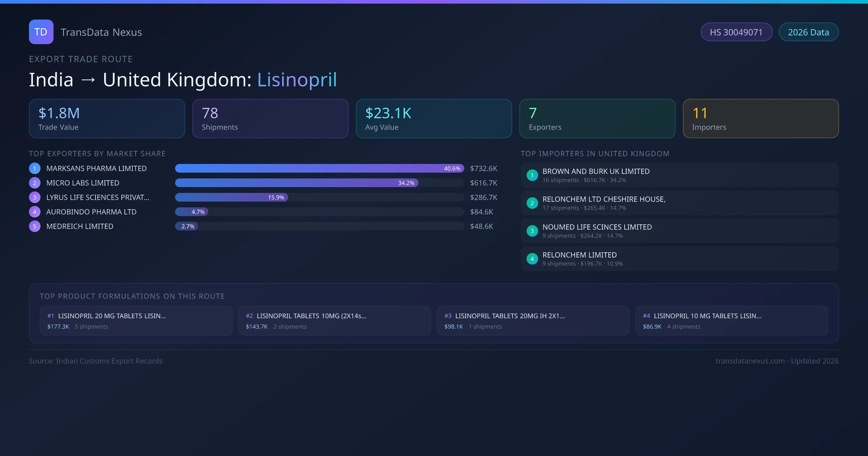
Task: Click the 34.2% Micro Labs share bar
Action: 297,183
